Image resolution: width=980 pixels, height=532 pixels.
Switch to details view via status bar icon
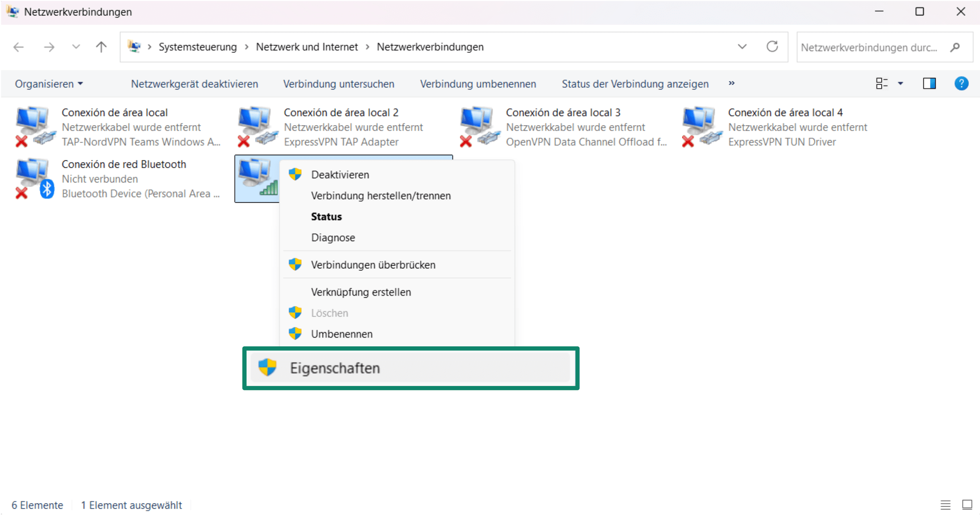coord(946,505)
